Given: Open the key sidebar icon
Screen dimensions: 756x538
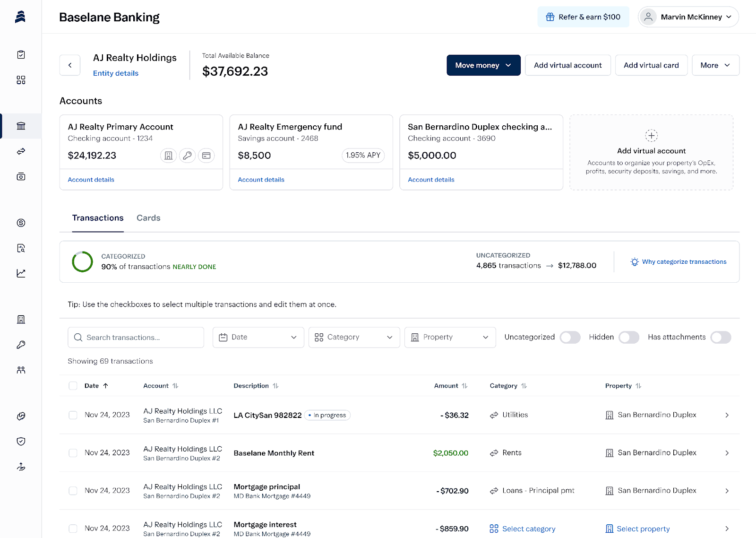Looking at the screenshot, I should pos(21,345).
